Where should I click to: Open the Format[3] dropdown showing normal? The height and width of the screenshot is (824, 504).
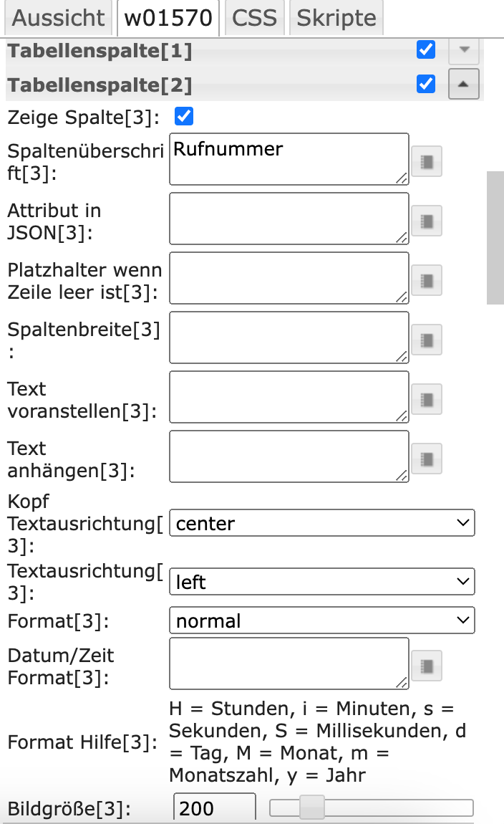(321, 620)
